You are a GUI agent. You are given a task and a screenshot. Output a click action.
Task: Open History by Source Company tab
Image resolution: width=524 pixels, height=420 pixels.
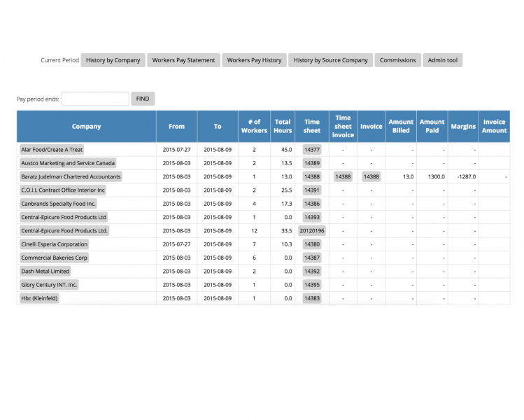click(x=330, y=60)
